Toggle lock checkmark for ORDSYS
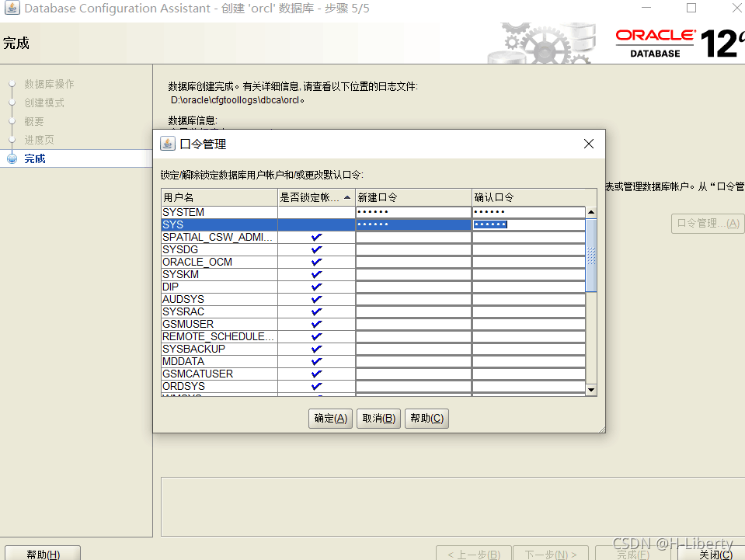The image size is (745, 560). coord(316,386)
